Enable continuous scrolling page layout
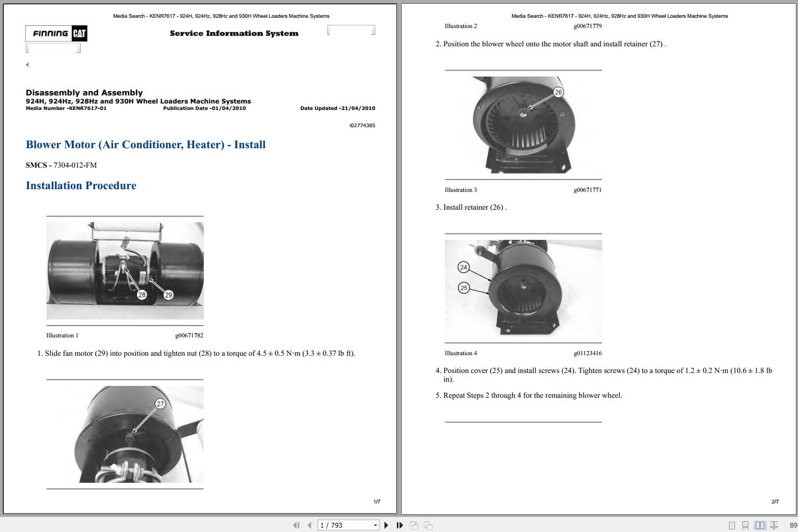The image size is (798, 532). [745, 524]
